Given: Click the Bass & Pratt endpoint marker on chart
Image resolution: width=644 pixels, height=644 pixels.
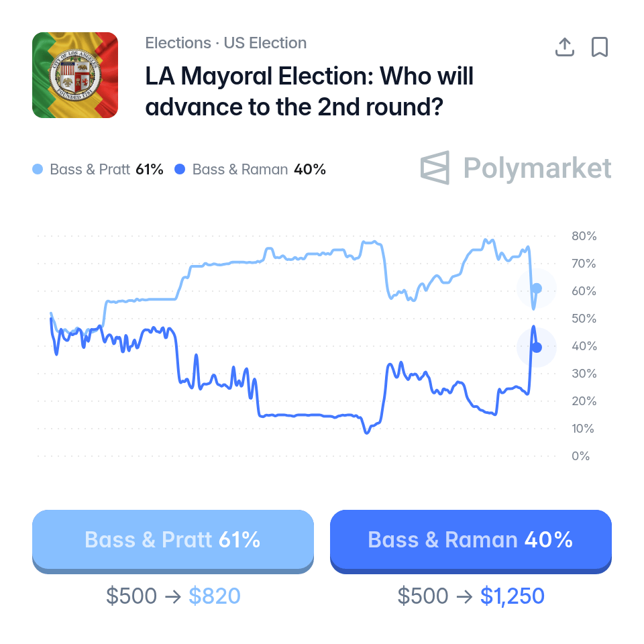Looking at the screenshot, I should tap(537, 288).
